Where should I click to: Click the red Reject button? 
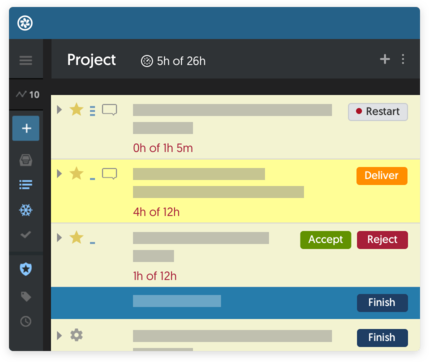[382, 240]
